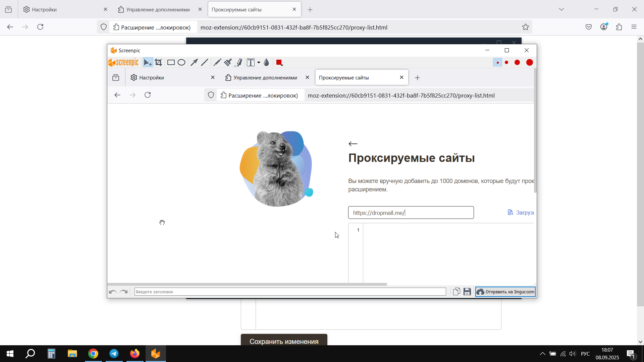Open the red color picker swatch
The width and height of the screenshot is (644, 362).
click(x=279, y=63)
